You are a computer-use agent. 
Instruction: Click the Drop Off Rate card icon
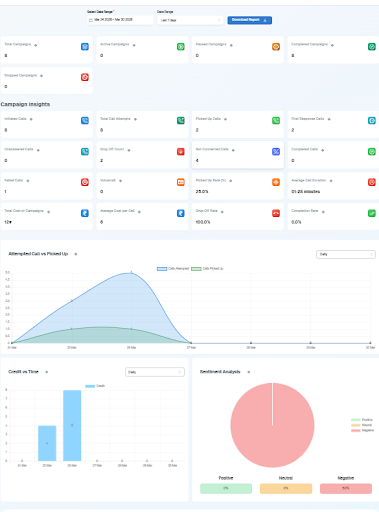(x=276, y=213)
